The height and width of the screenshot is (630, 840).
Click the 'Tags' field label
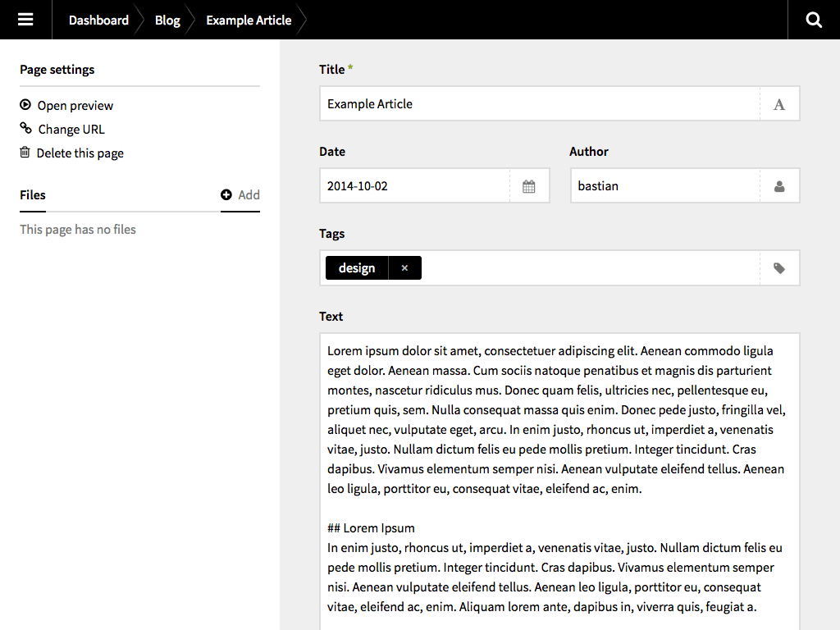coord(332,234)
